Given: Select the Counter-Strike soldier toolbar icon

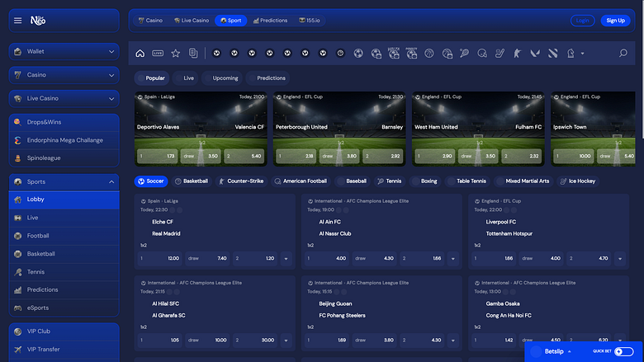Looking at the screenshot, I should [x=518, y=54].
